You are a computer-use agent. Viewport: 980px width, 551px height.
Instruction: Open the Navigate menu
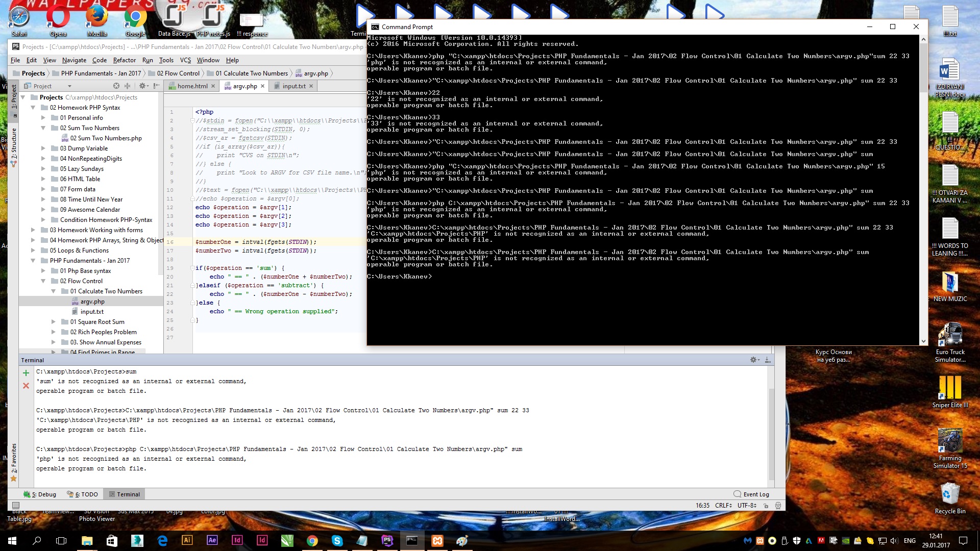(x=74, y=60)
